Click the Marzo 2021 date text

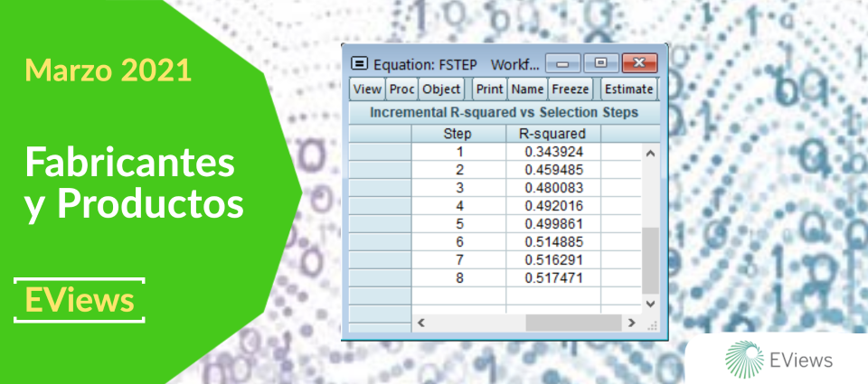pyautogui.click(x=108, y=70)
